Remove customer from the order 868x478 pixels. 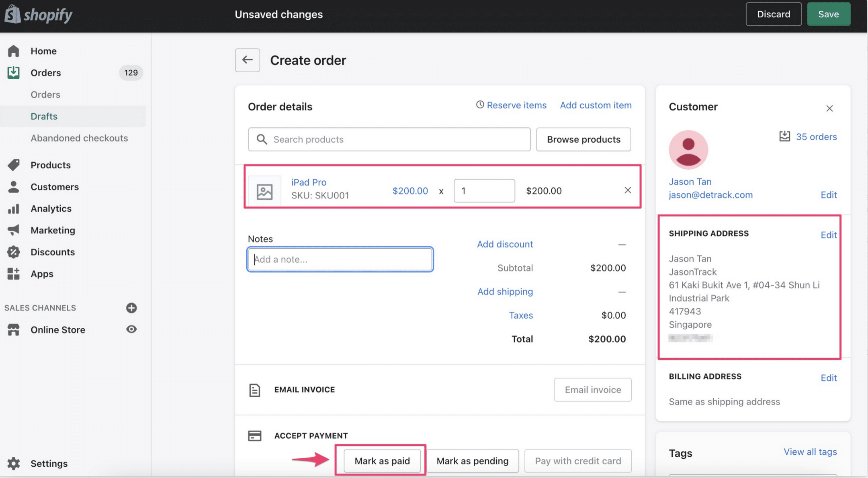829,108
